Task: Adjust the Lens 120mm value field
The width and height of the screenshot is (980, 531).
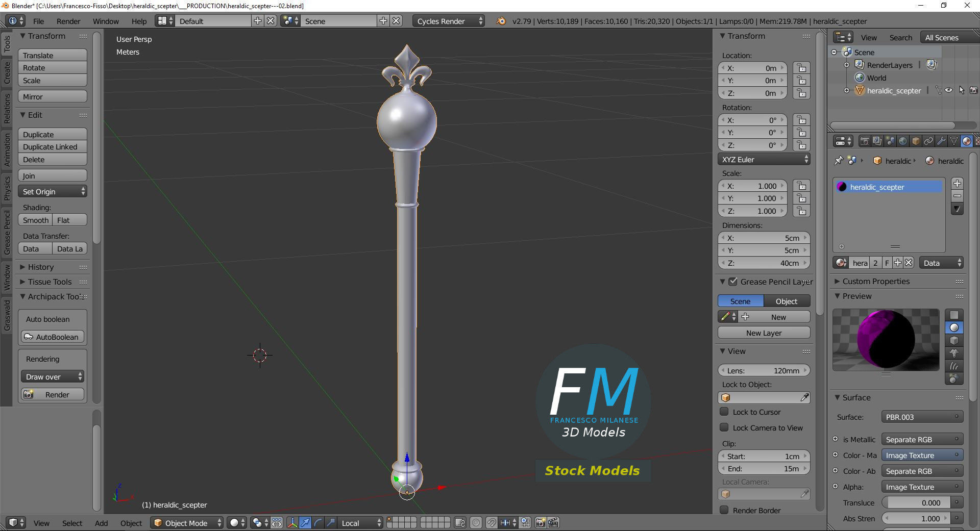Action: point(764,370)
